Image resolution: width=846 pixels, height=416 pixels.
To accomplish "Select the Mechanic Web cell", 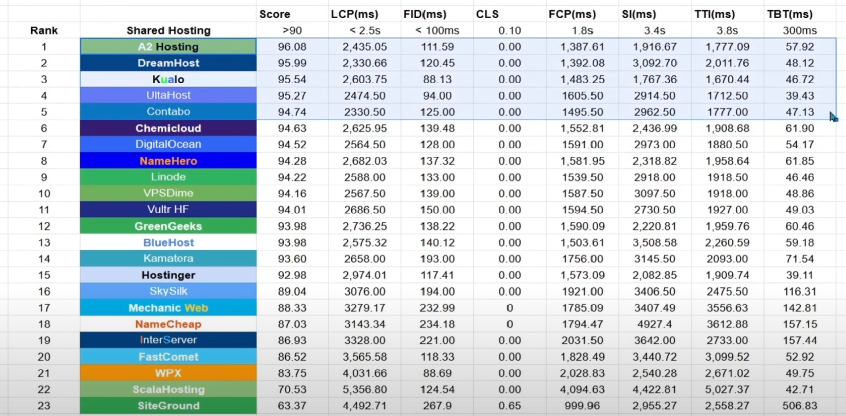I will coord(168,308).
